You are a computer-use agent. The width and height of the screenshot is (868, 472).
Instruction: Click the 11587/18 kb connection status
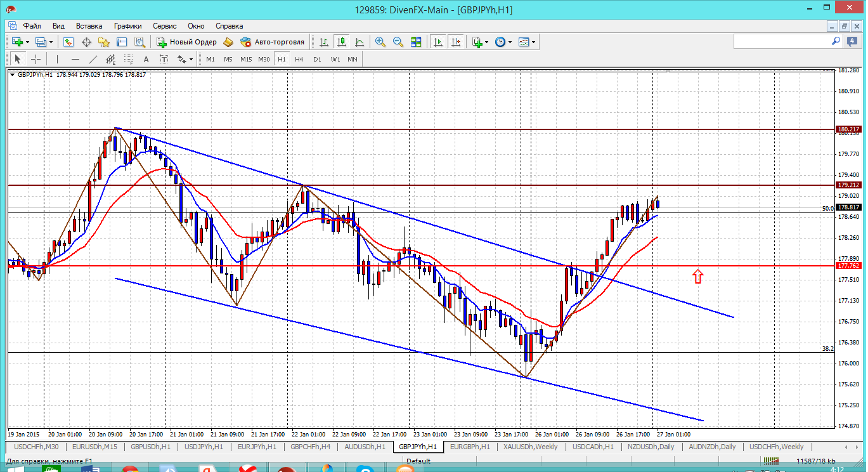[x=817, y=461]
